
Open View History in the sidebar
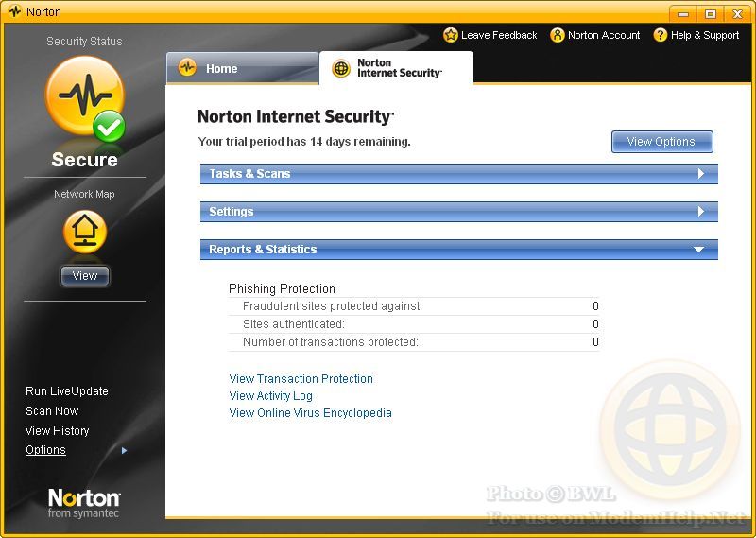click(58, 431)
